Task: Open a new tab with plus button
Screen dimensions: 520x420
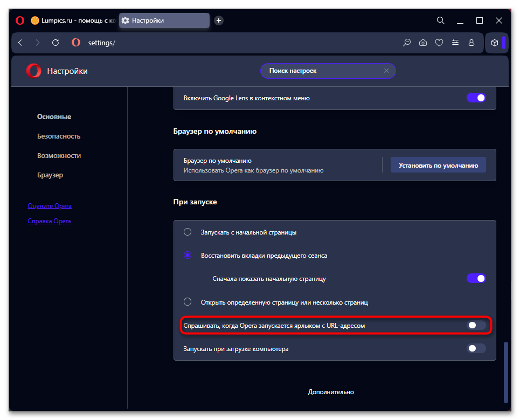Action: tap(219, 20)
